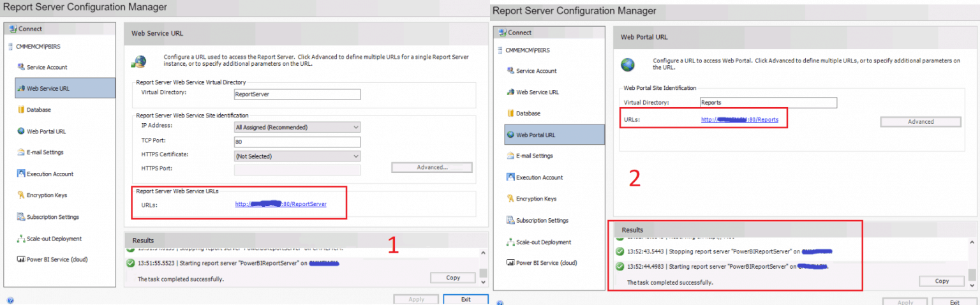Click Copy button in right window results

pyautogui.click(x=942, y=281)
